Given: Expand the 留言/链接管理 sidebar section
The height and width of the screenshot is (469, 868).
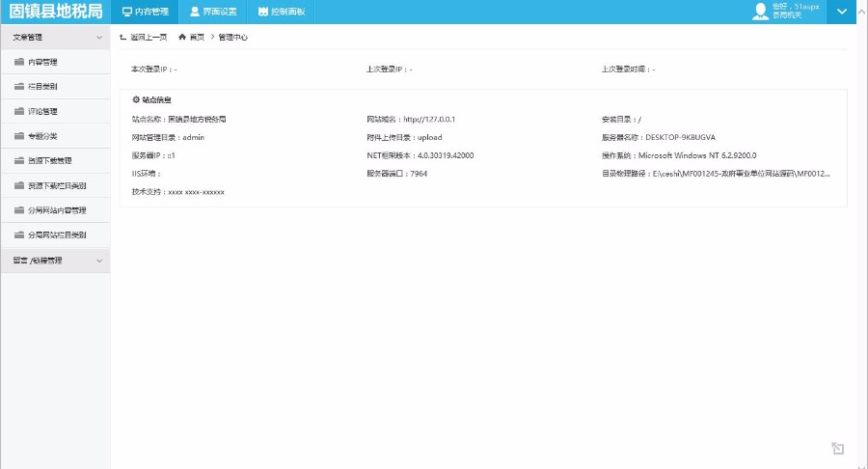Looking at the screenshot, I should 99,261.
